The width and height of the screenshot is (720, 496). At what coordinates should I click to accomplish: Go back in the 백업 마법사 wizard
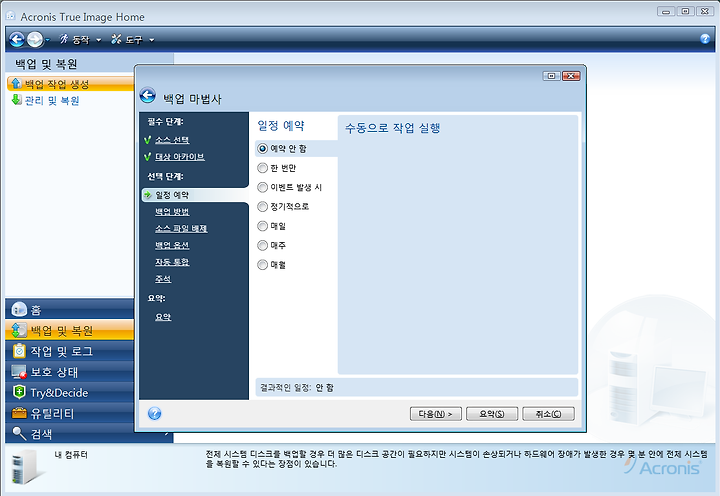[x=148, y=96]
